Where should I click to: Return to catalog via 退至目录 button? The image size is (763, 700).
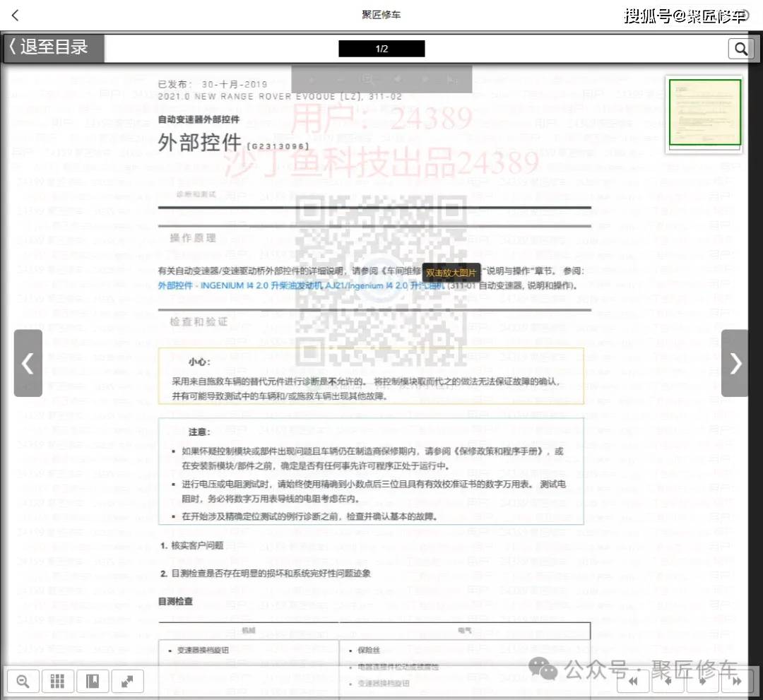pyautogui.click(x=54, y=47)
